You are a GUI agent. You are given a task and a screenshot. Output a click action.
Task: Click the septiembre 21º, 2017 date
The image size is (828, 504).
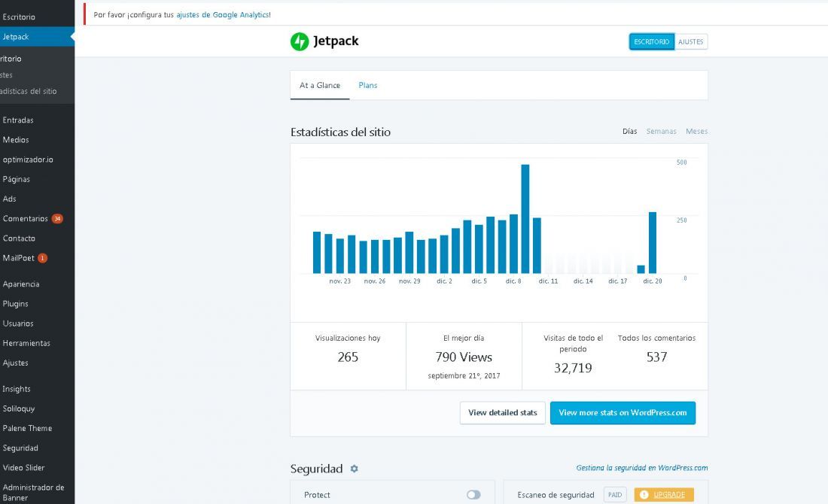(464, 376)
